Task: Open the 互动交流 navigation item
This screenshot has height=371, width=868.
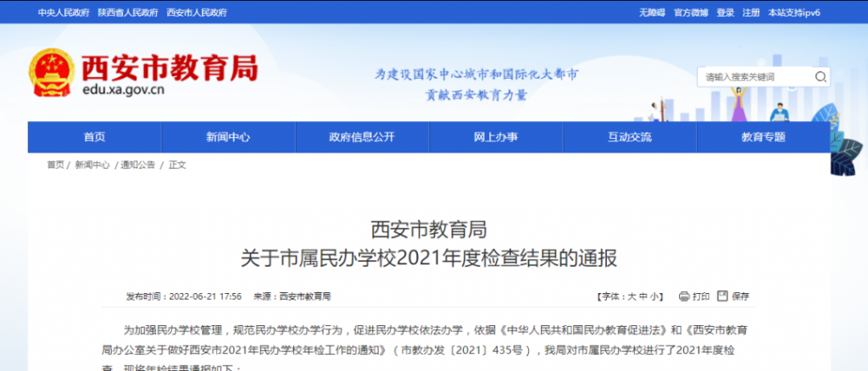Action: point(630,137)
